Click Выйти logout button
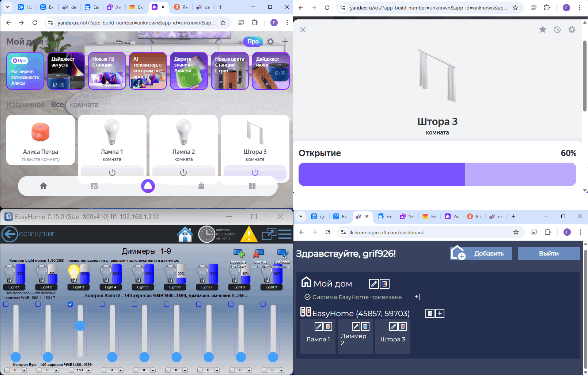Screen dimensions: 588x375 click(549, 253)
